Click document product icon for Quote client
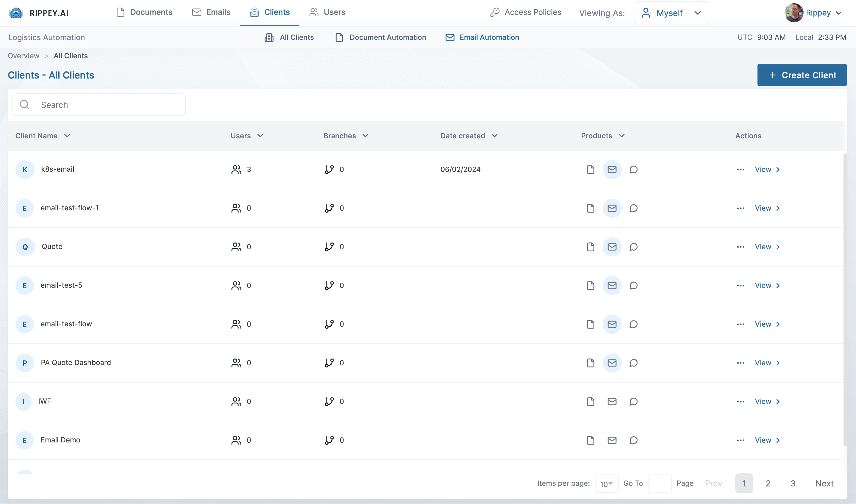Screen dimensions: 856x504 point(591,247)
